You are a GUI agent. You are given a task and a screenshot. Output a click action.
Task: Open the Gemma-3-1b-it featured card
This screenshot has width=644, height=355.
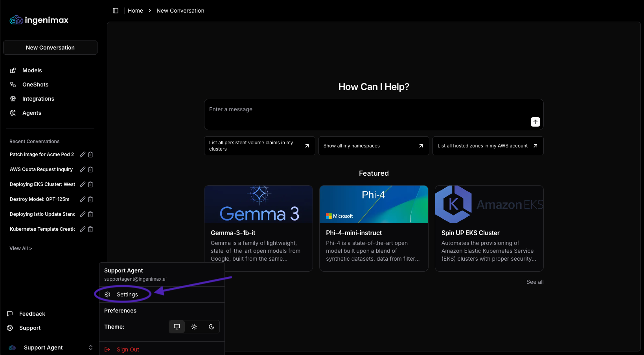tap(258, 228)
